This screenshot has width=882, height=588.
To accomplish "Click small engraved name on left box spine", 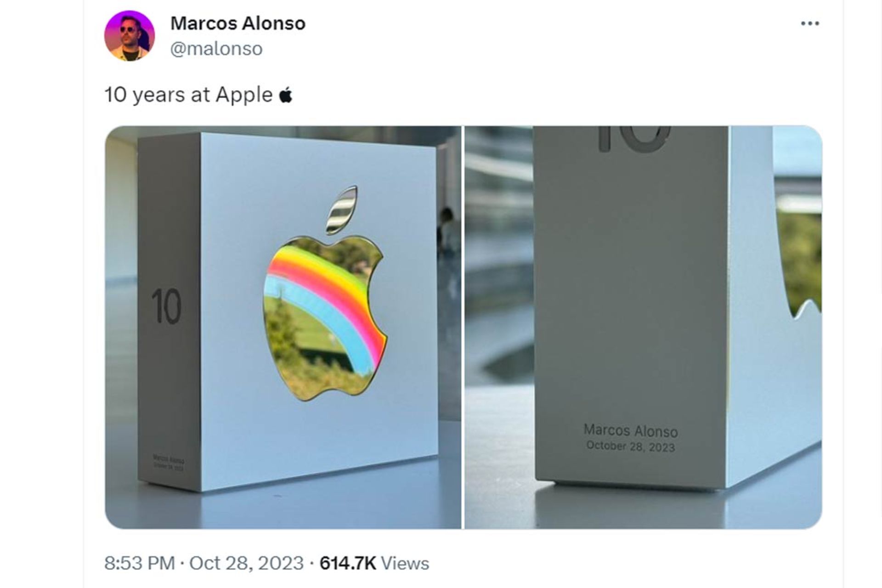I will (x=169, y=460).
